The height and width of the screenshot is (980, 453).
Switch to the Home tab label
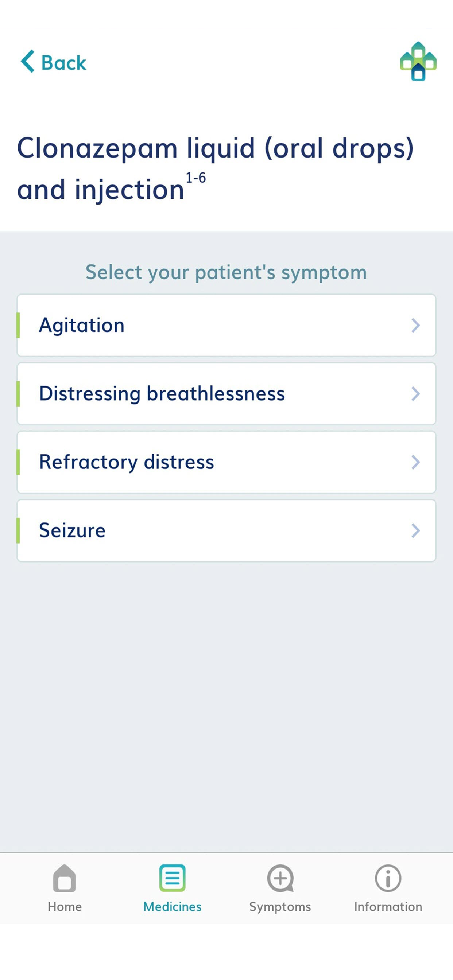pyautogui.click(x=65, y=907)
